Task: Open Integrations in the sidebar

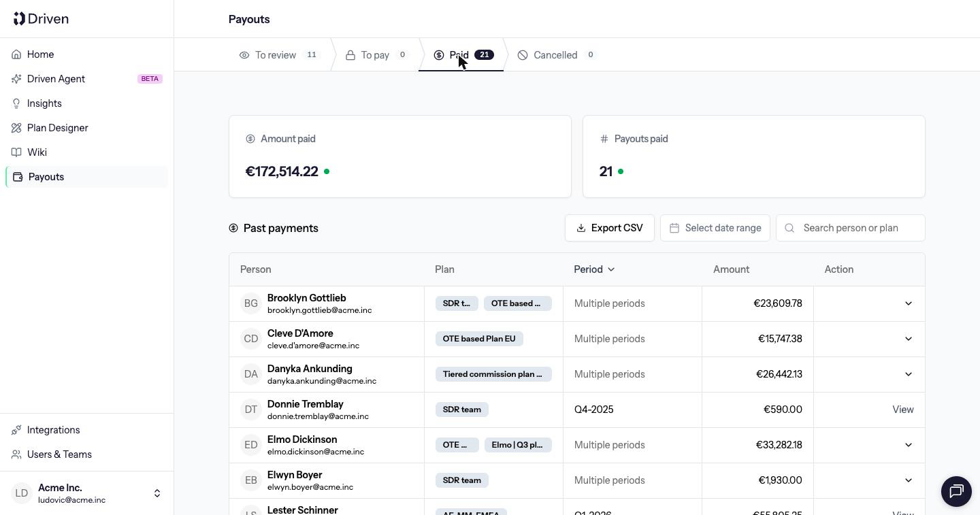Action: click(87, 430)
